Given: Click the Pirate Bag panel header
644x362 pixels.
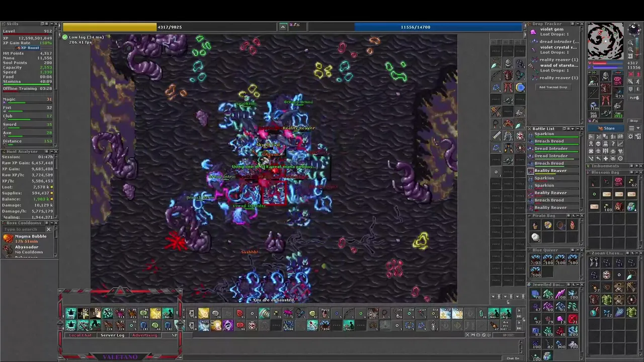Looking at the screenshot, I should pos(555,215).
